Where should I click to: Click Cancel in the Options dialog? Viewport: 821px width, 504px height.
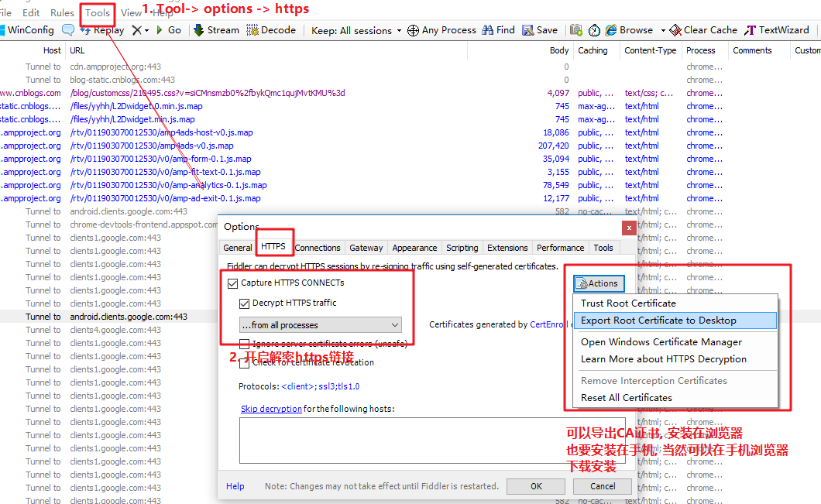(x=603, y=486)
